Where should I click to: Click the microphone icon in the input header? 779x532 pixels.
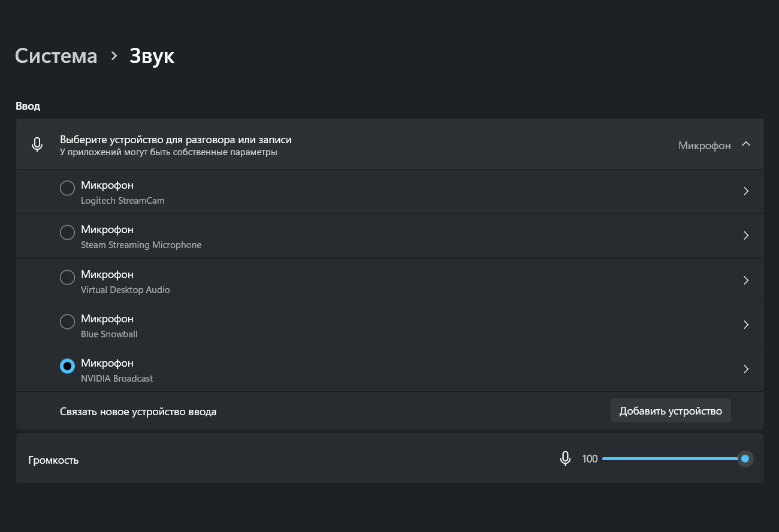pos(37,144)
